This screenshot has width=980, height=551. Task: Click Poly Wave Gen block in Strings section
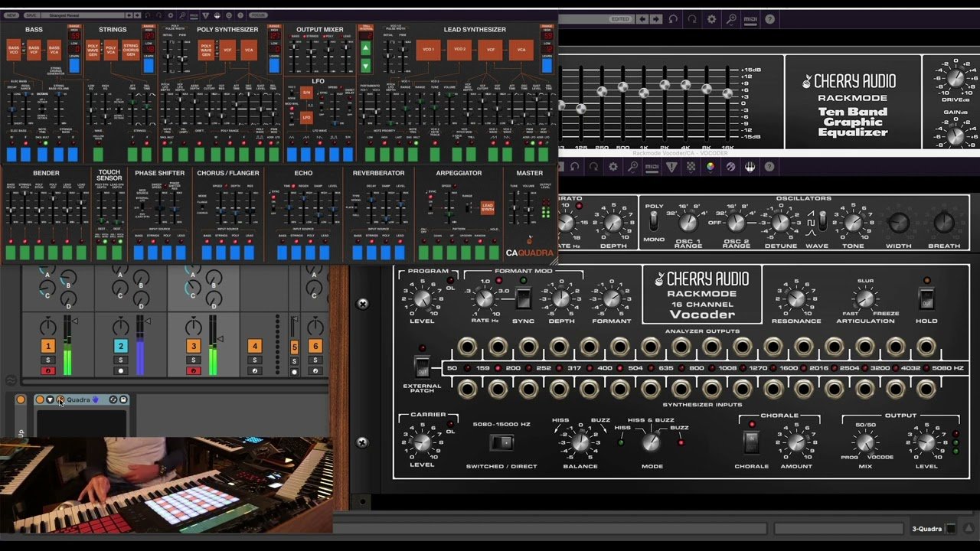(x=93, y=51)
